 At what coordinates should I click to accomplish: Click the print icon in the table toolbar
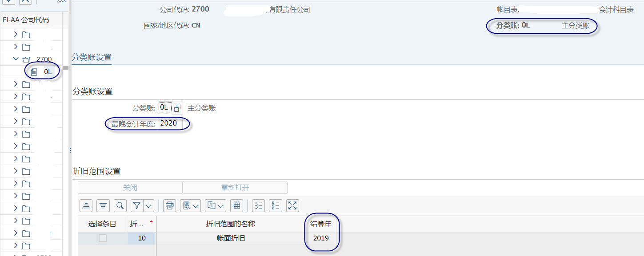coord(169,205)
